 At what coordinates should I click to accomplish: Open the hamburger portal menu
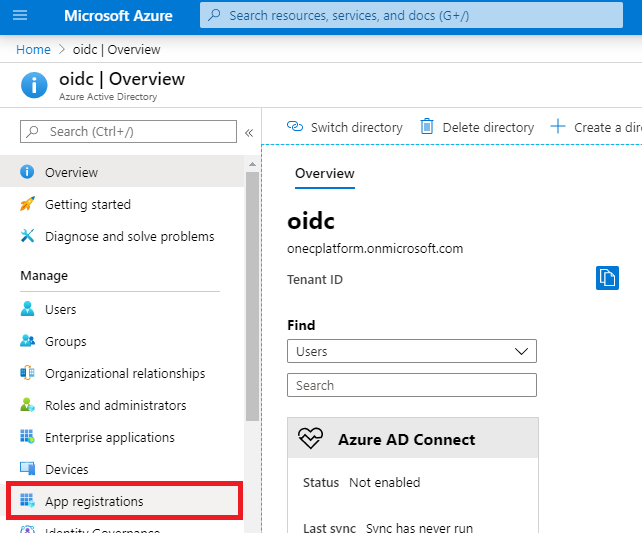[20, 16]
